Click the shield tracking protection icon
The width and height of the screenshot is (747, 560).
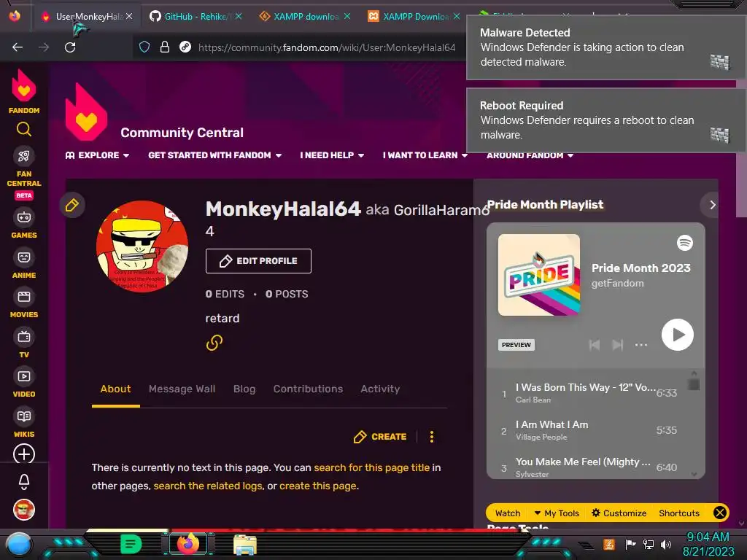coord(144,47)
